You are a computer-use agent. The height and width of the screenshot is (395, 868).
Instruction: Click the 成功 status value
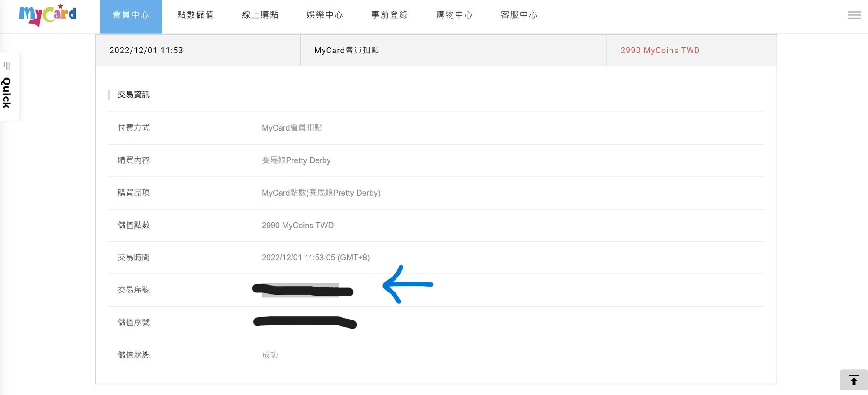tap(270, 355)
